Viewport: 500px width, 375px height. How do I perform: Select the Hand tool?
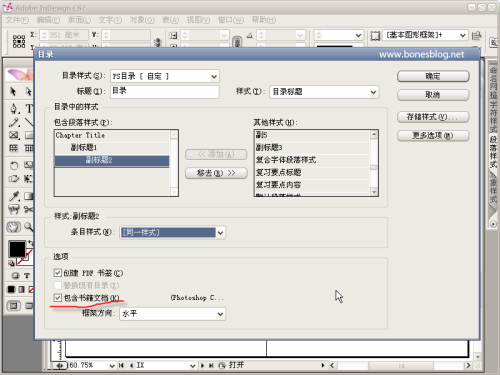(x=14, y=227)
